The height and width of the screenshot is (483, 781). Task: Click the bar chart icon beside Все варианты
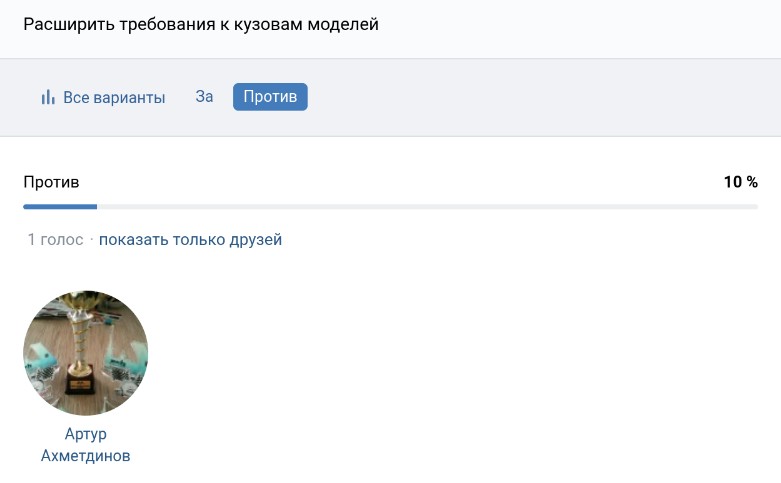tap(47, 98)
